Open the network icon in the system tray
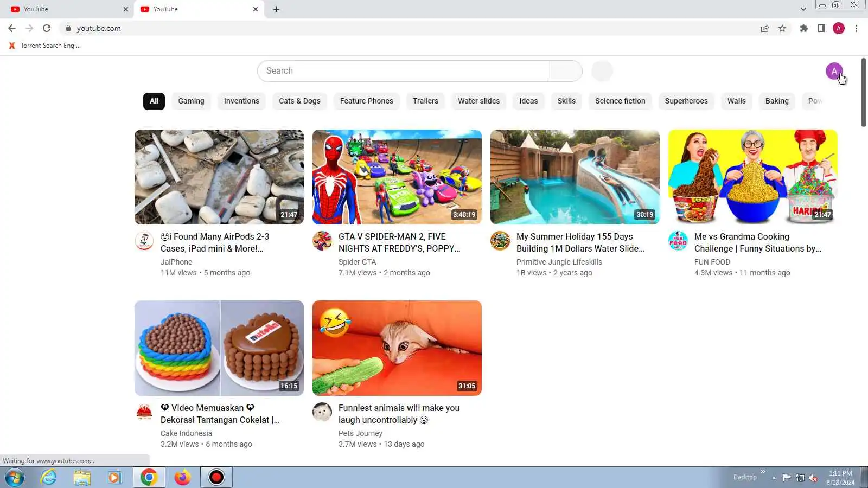 click(x=800, y=478)
